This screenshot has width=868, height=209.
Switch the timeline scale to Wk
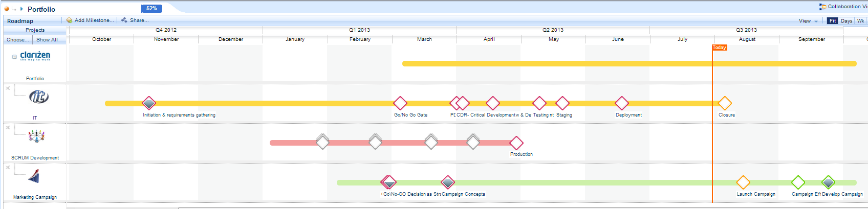click(x=860, y=21)
